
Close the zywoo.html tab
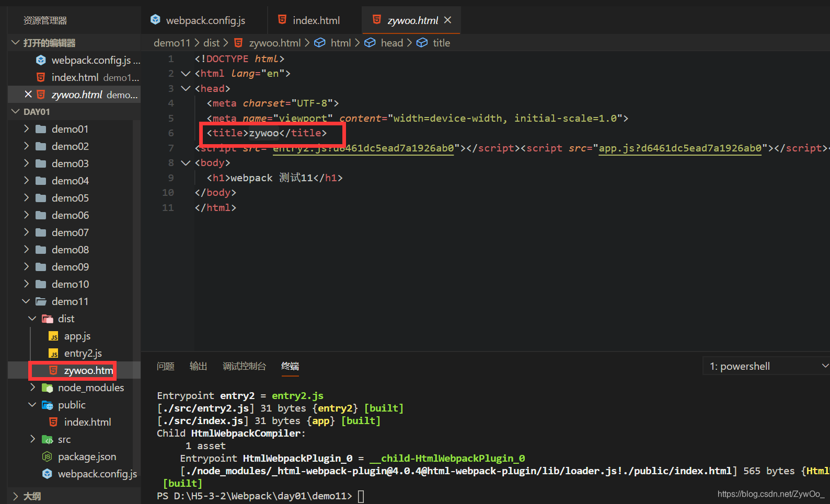[x=447, y=20]
